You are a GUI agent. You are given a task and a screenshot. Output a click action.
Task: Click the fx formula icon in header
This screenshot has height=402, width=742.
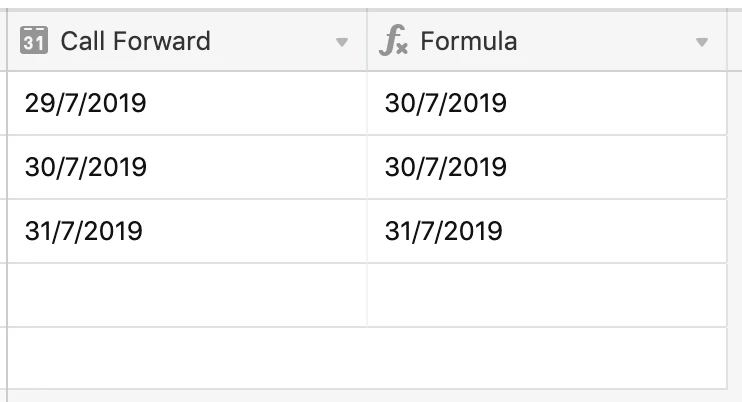[393, 41]
